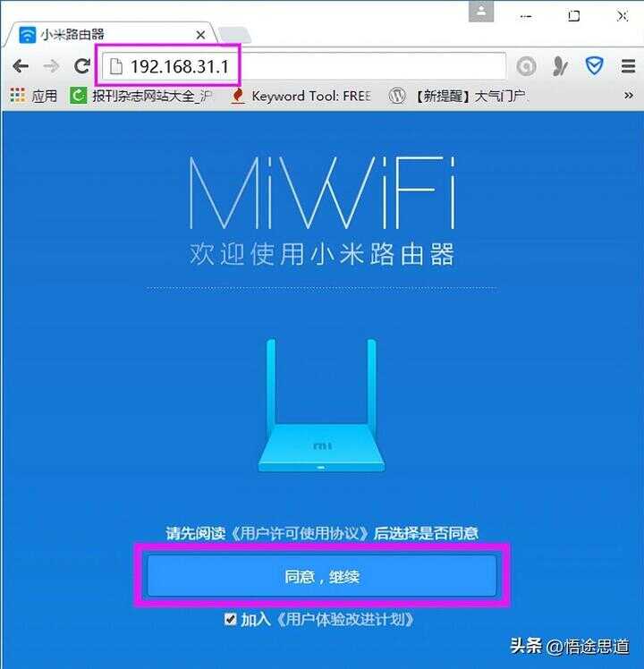The height and width of the screenshot is (669, 644).
Task: Click the gray circular extension icon
Action: (x=526, y=66)
